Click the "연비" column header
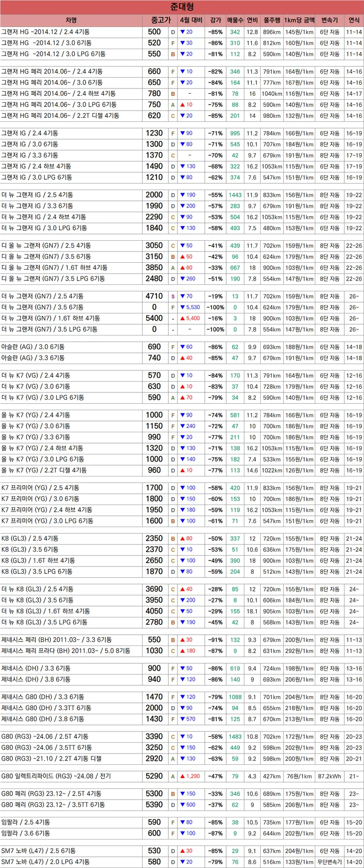Image resolution: width=364 pixels, height=868 pixels. [252, 20]
